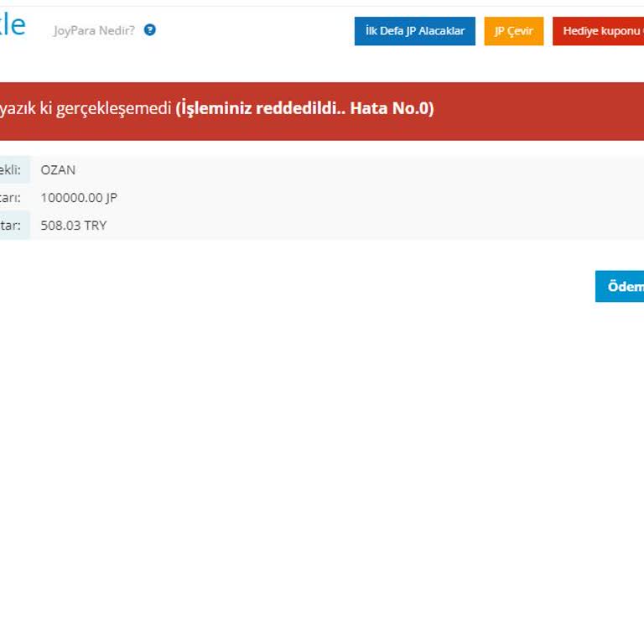Viewport: 644px width, 644px height.
Task: Click the word JP in the amount row
Action: coord(112,198)
